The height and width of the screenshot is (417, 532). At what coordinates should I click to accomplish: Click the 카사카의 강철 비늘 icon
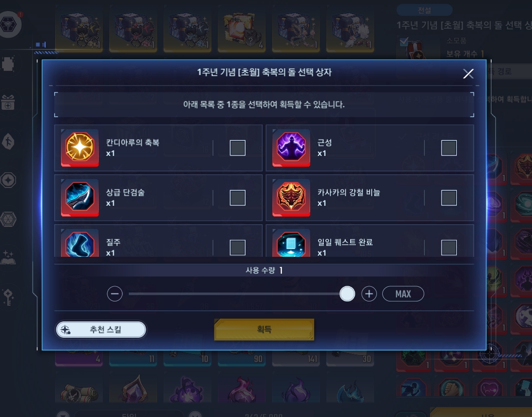pyautogui.click(x=291, y=197)
